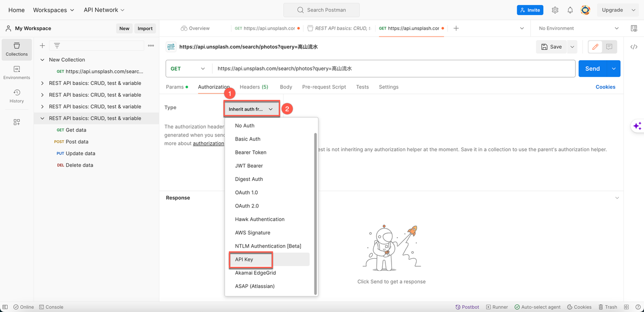Open the Delete data request
The width and height of the screenshot is (644, 312).
pos(79,165)
